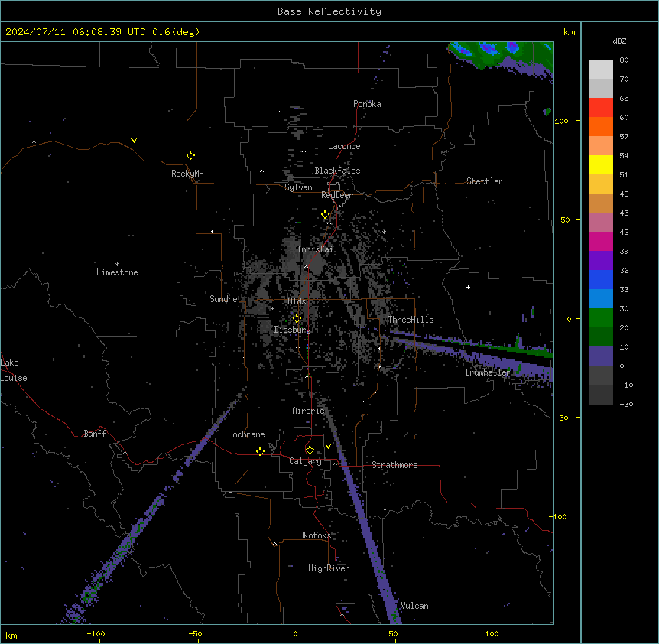Screen dimensions: 659x644
Task: Select the yellow 54-51 dBZ legend color
Action: click(x=601, y=164)
